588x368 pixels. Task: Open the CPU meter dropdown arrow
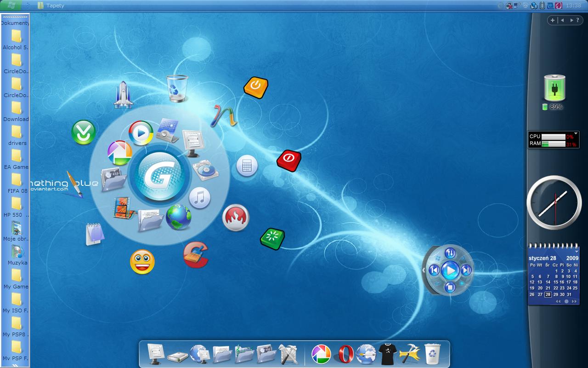[x=576, y=133]
